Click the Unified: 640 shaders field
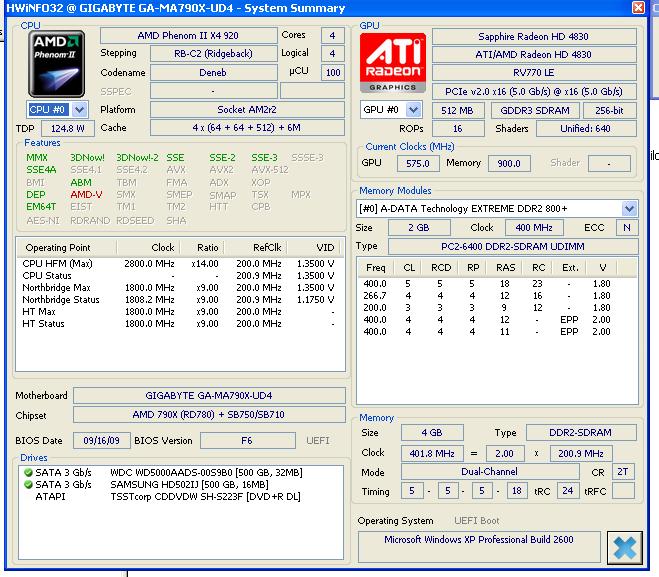Viewport: 659px width, 577px height. (586, 129)
